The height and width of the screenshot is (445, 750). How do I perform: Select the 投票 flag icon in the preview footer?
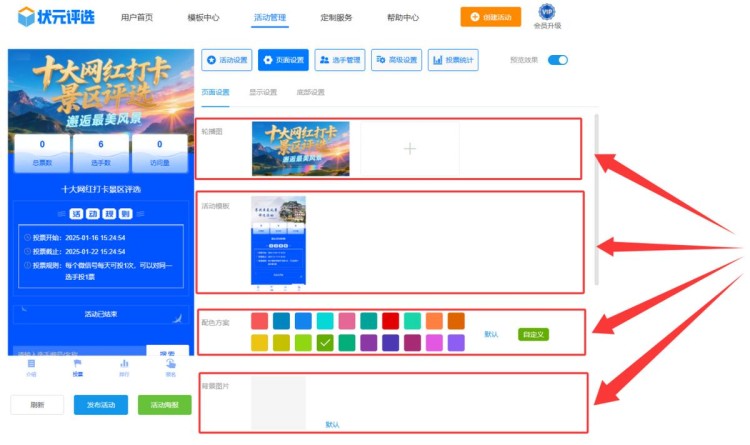78,367
